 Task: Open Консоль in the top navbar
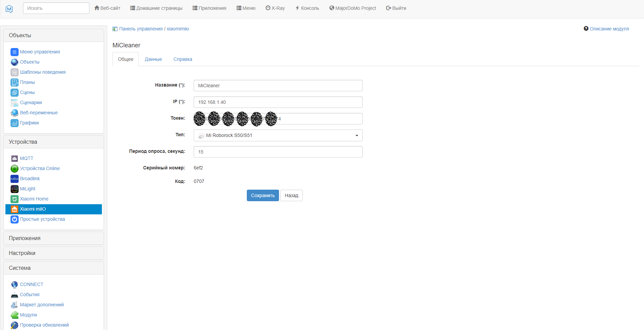(x=307, y=8)
